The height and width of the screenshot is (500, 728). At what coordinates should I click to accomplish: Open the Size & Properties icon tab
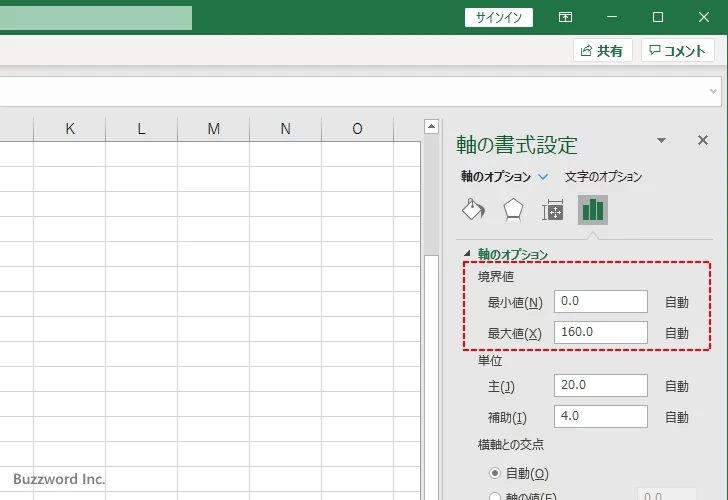(x=552, y=209)
